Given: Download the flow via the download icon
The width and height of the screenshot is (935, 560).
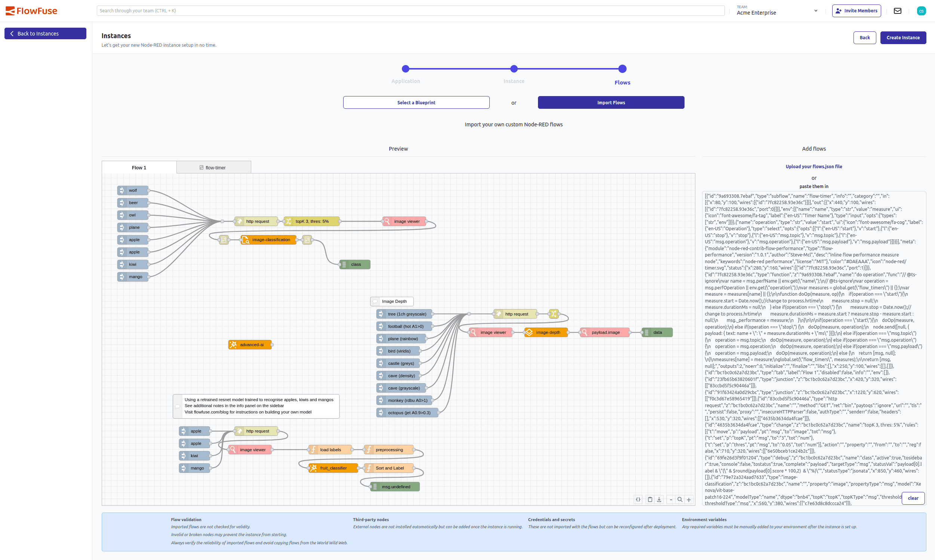Looking at the screenshot, I should click(659, 499).
